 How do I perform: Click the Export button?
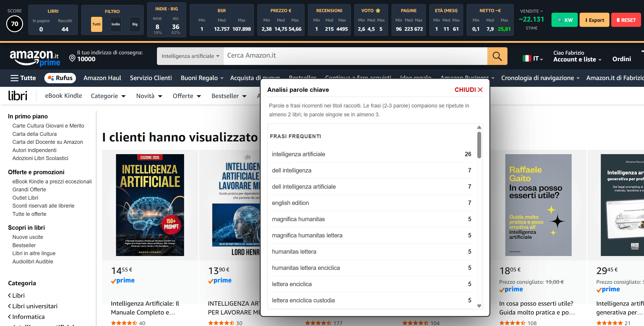(594, 20)
